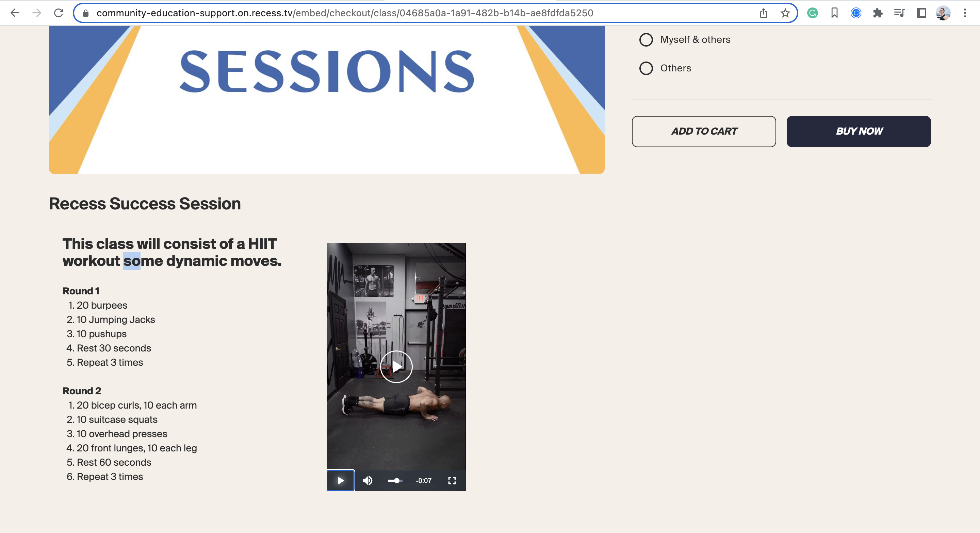This screenshot has width=980, height=533.
Task: Open Chrome three-dot menu
Action: 965,13
